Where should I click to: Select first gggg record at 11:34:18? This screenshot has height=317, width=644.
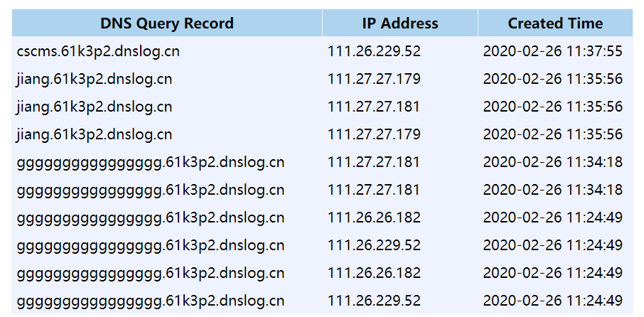click(150, 163)
